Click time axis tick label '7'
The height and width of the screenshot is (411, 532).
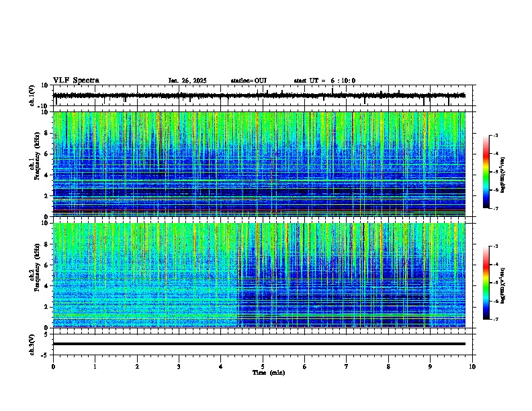pos(347,367)
